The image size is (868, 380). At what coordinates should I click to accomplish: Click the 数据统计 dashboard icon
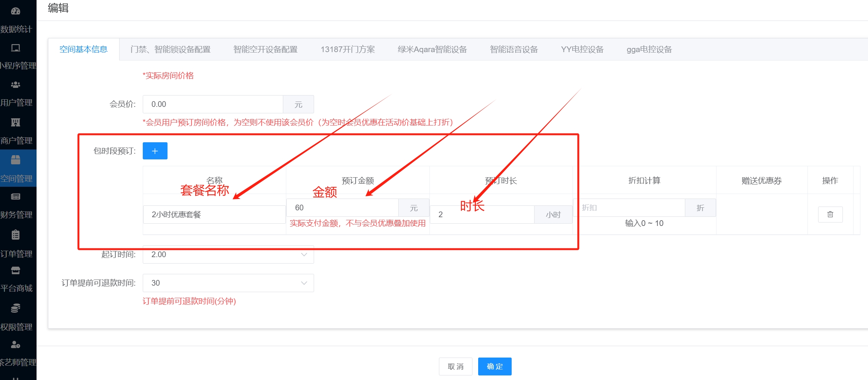(16, 11)
